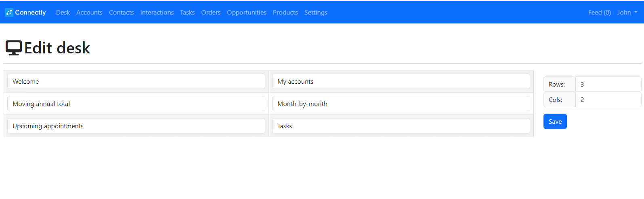The width and height of the screenshot is (644, 199).
Task: Go to the Accounts page
Action: pyautogui.click(x=89, y=13)
